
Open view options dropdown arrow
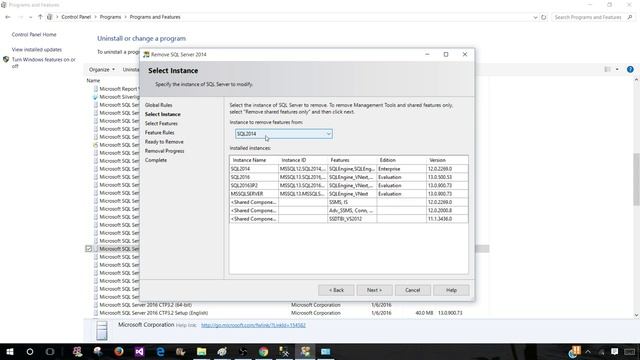tap(617, 69)
